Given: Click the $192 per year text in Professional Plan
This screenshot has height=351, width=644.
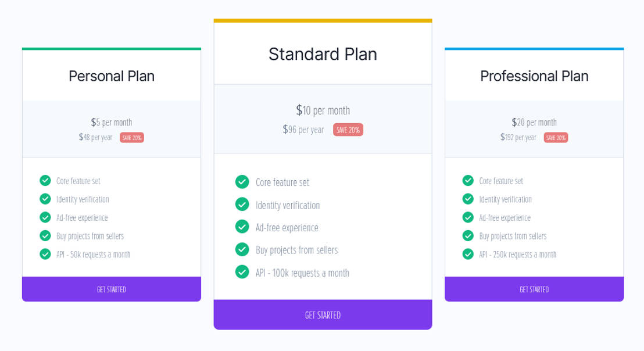Looking at the screenshot, I should (518, 137).
